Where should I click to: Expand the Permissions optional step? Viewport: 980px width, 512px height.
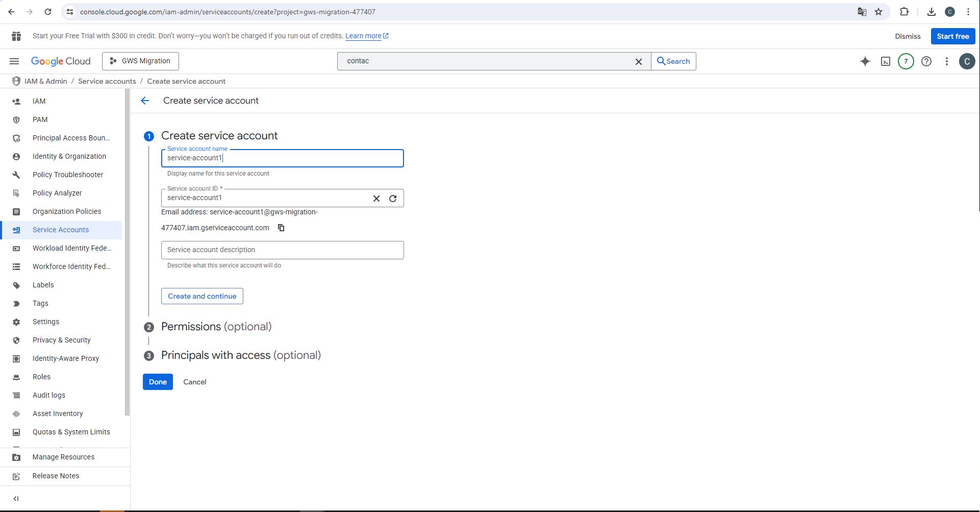coord(216,327)
